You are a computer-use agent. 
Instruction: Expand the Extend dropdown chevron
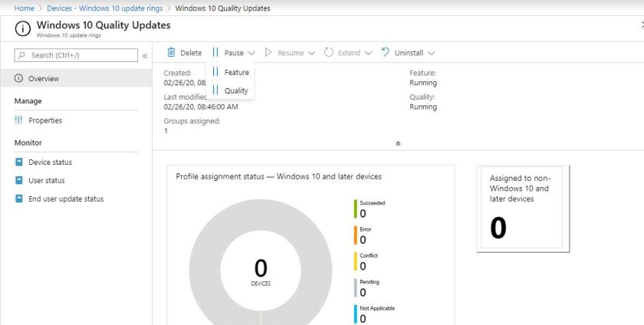368,53
